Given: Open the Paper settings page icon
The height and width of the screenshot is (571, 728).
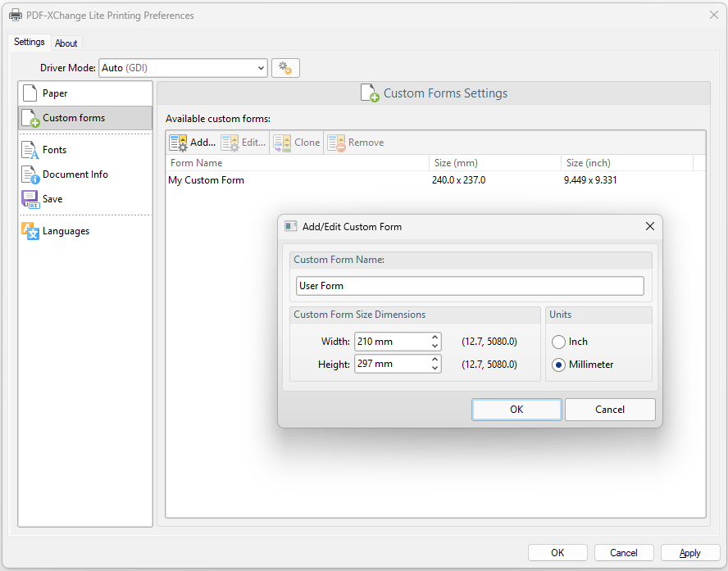Looking at the screenshot, I should point(30,93).
